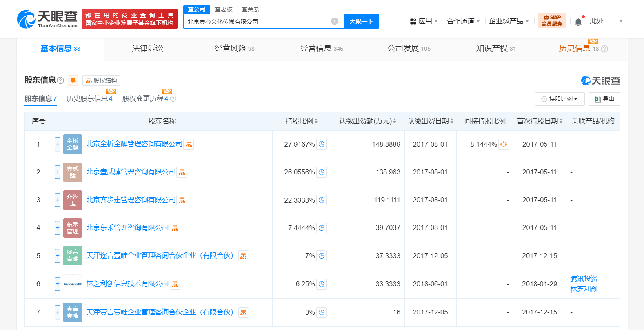
Task: Click the orange shareholder alert bell icon
Action: coord(73,80)
